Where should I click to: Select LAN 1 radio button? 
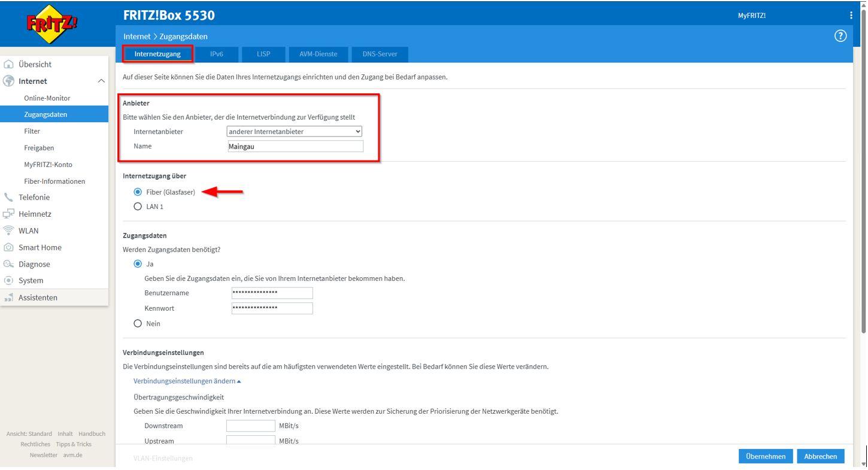138,207
